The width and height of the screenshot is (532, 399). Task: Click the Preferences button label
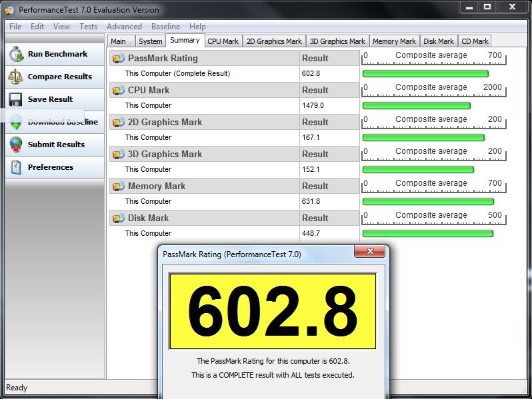point(51,167)
